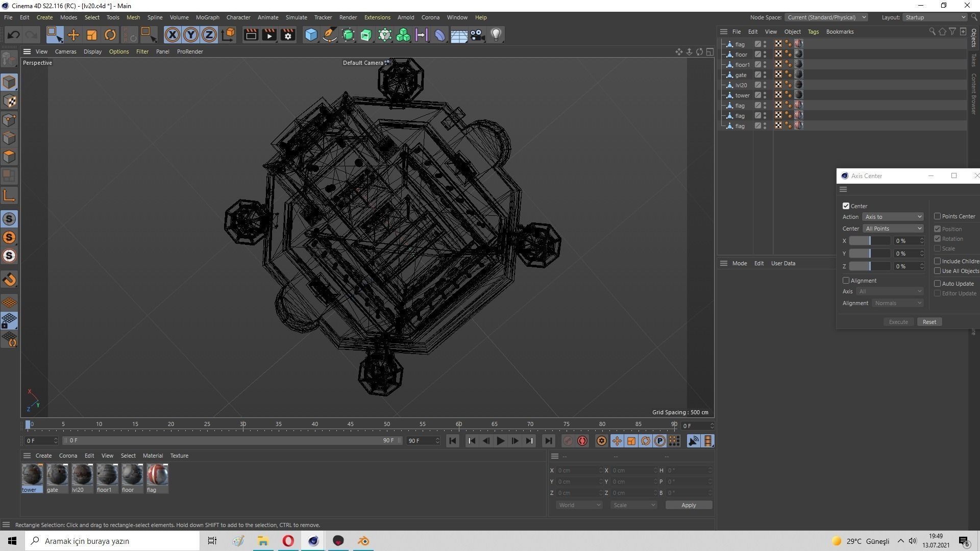Select the lvl20 object in tree
Viewport: 980px width, 551px height.
click(741, 85)
